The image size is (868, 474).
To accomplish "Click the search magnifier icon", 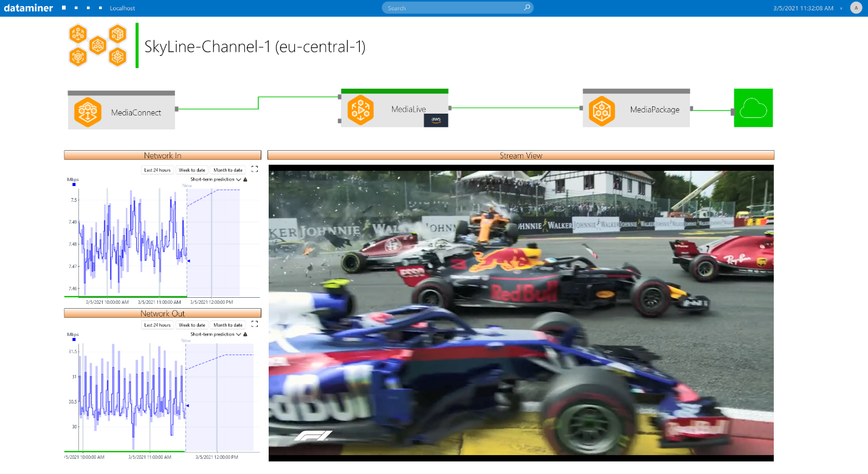I will 526,8.
